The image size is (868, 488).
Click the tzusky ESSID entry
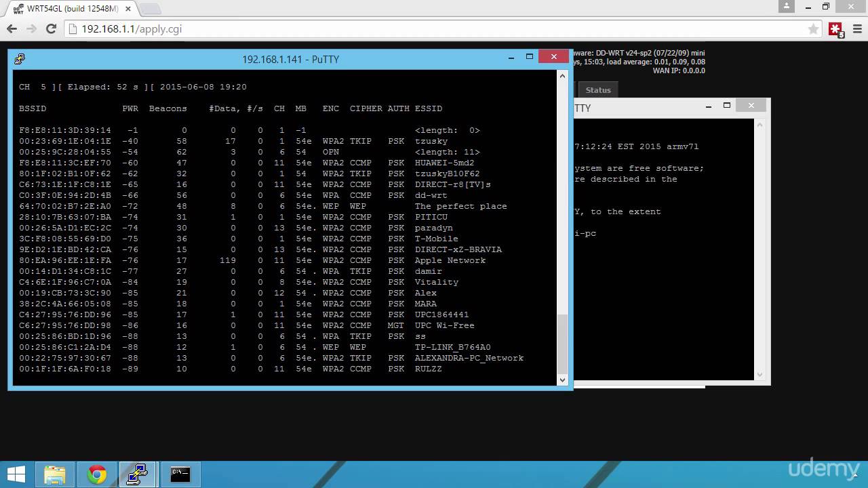tap(431, 141)
